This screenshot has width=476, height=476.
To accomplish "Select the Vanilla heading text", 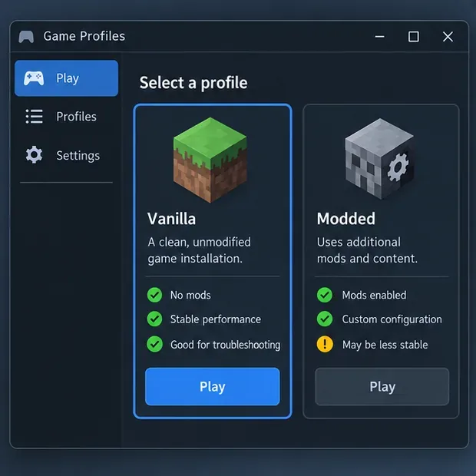I will 171,219.
